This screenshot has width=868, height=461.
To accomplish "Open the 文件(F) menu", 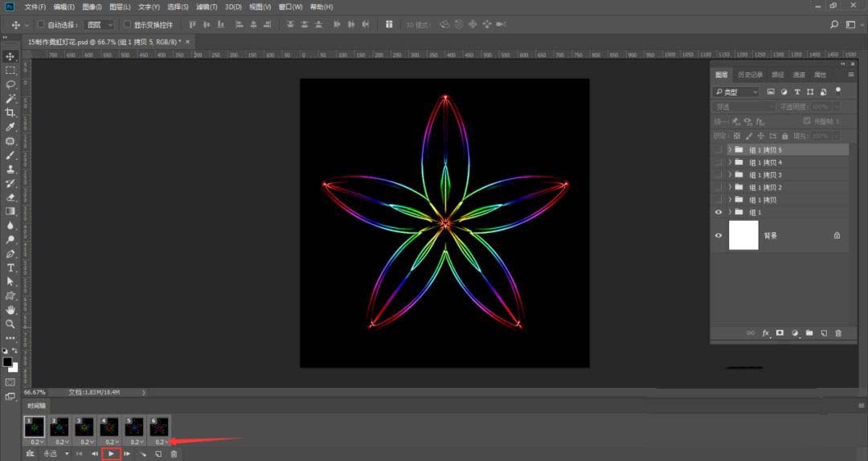I will tap(35, 6).
